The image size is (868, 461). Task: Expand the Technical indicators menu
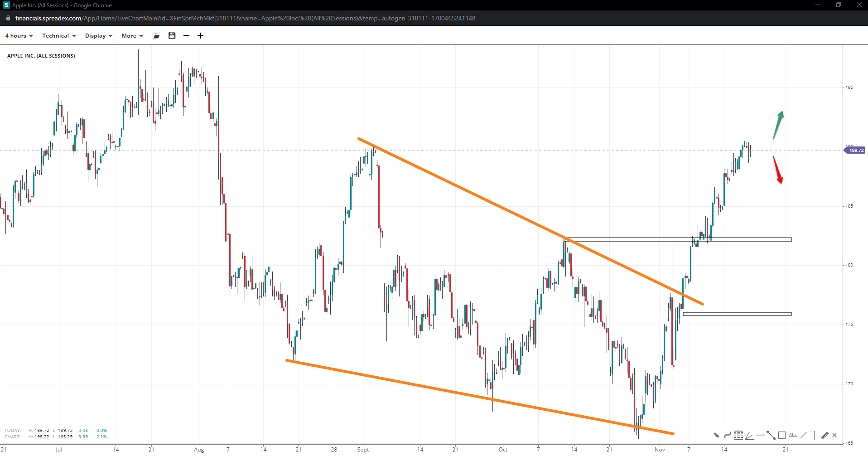point(59,36)
